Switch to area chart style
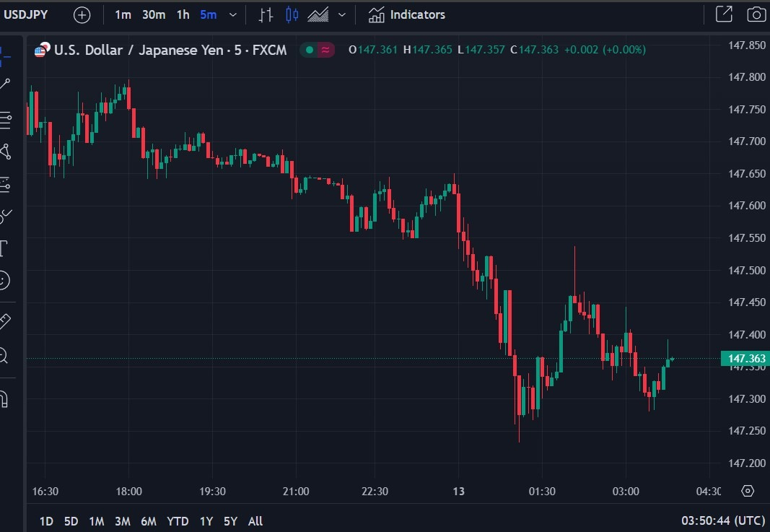770x532 pixels. tap(318, 15)
